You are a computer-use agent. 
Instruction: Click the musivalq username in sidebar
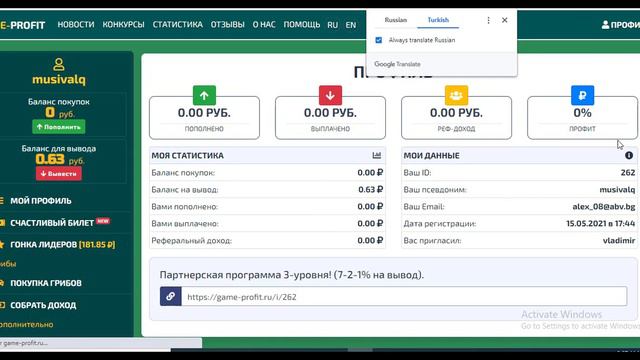(x=59, y=79)
